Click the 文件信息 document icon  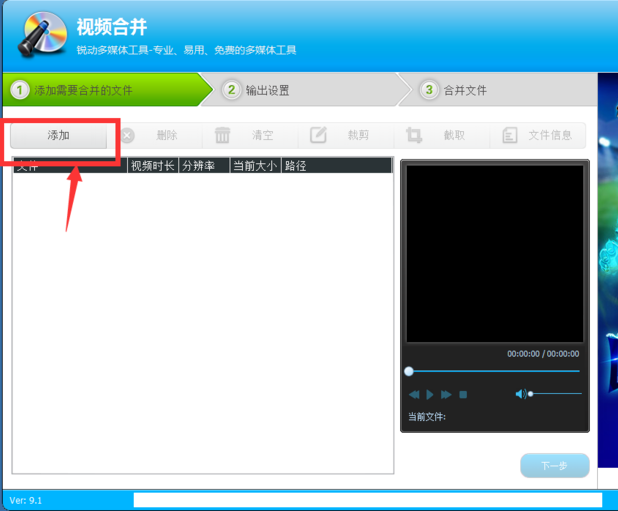pos(510,135)
